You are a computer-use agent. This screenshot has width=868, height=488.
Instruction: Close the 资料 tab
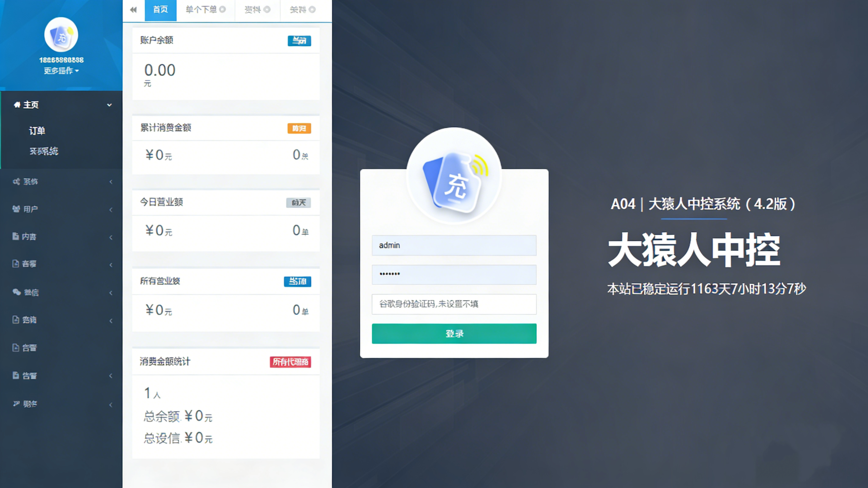(267, 10)
